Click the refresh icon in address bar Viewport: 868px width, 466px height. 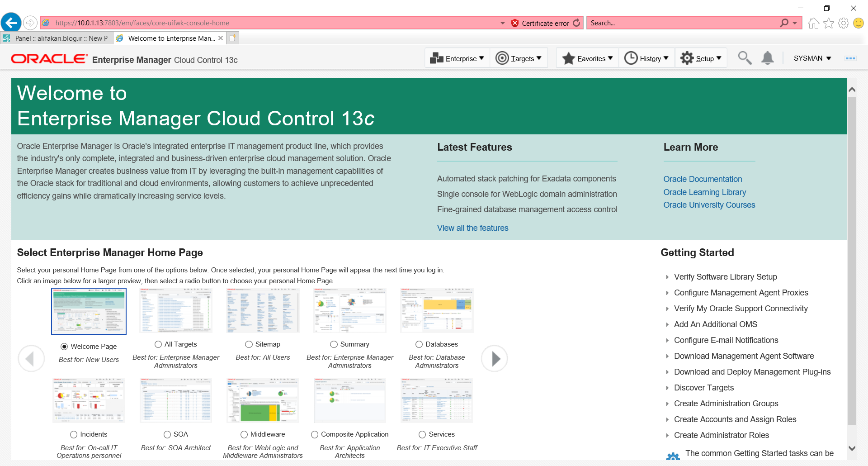(576, 23)
